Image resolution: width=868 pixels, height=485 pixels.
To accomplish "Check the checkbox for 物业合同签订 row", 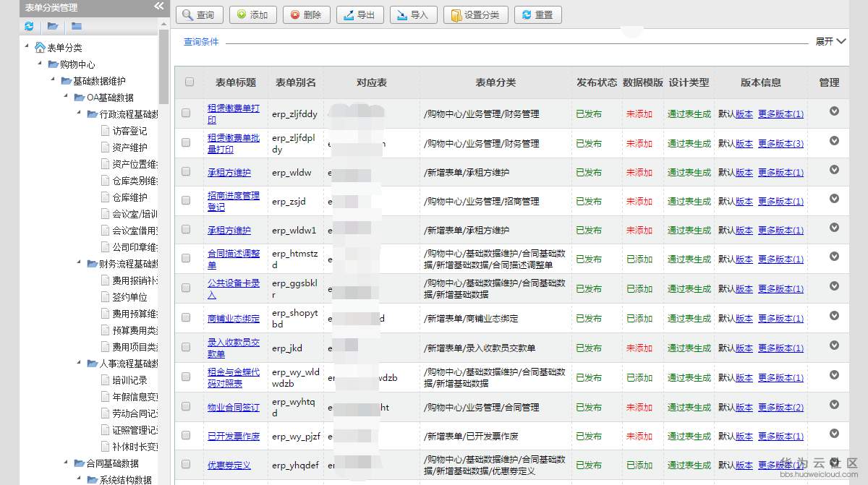I will click(187, 406).
